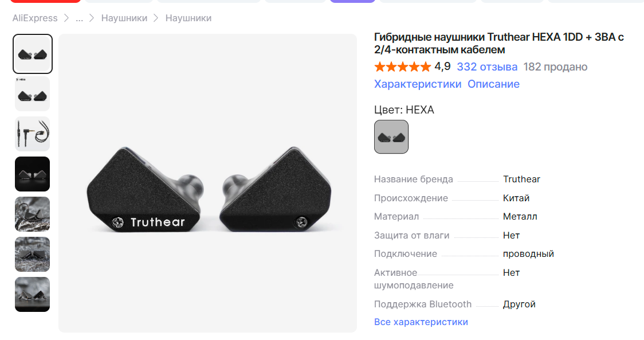Open the AliExpress breadcrumb link

(x=35, y=18)
